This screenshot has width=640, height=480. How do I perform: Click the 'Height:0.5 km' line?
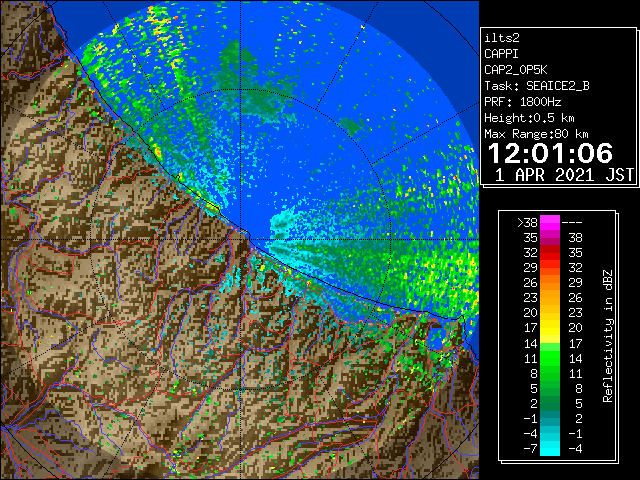529,118
